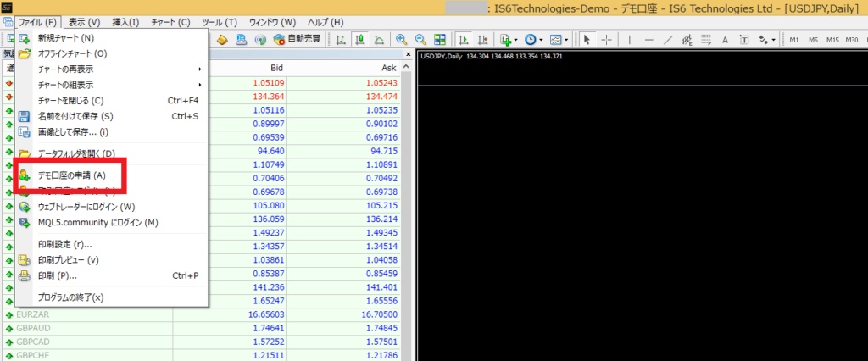Expand the チャートの再表示 submenu

click(x=111, y=69)
